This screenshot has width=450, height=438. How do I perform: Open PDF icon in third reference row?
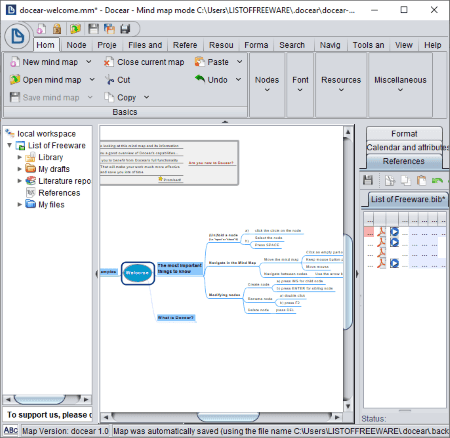point(381,253)
